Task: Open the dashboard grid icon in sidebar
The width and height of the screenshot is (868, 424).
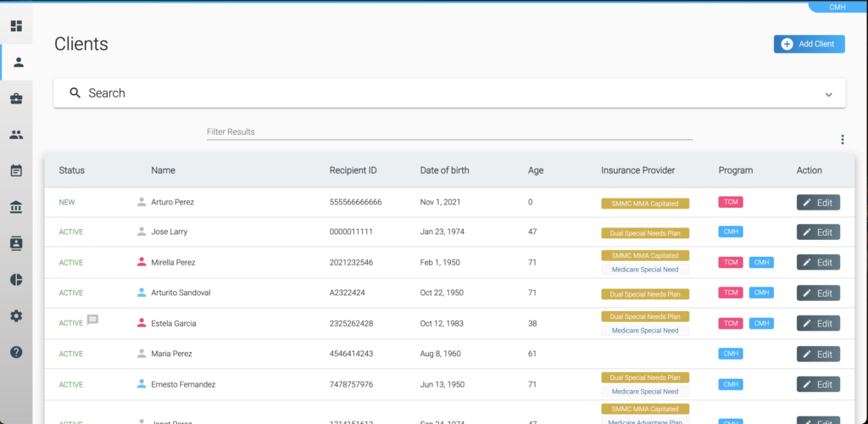Action: click(x=16, y=25)
